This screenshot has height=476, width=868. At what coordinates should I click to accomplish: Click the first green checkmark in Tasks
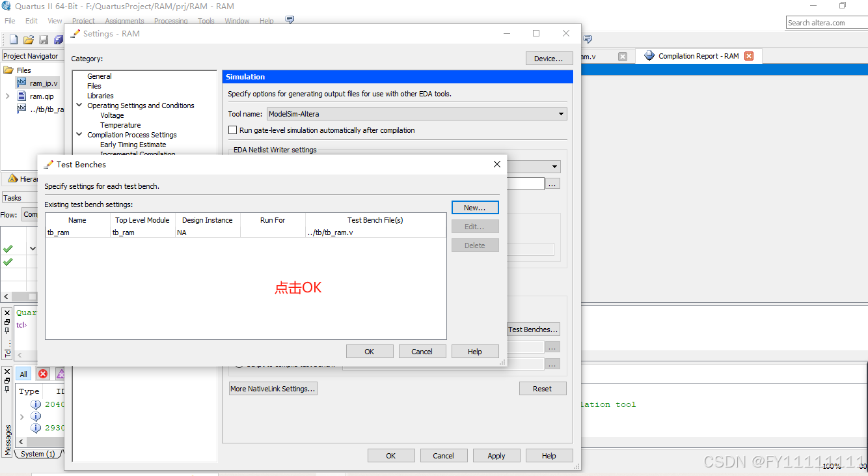[x=8, y=249]
